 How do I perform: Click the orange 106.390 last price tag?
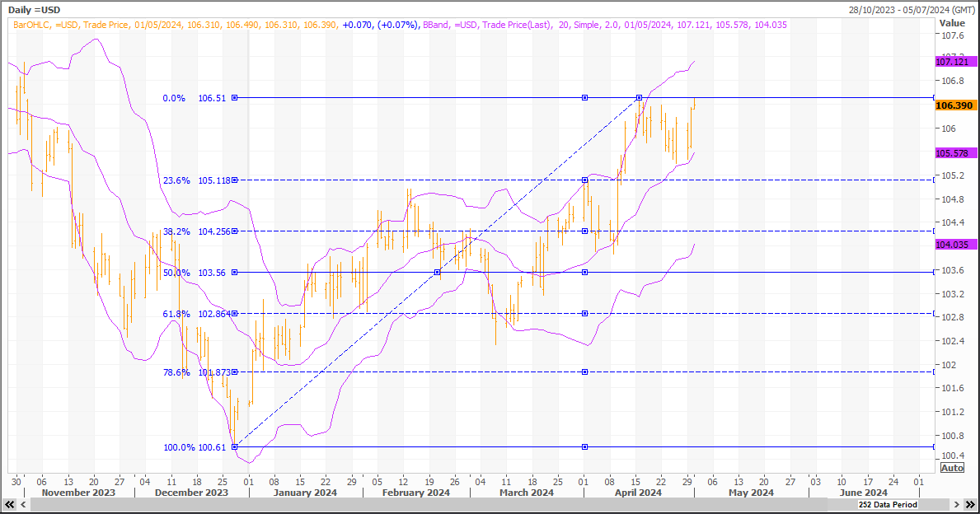(954, 105)
